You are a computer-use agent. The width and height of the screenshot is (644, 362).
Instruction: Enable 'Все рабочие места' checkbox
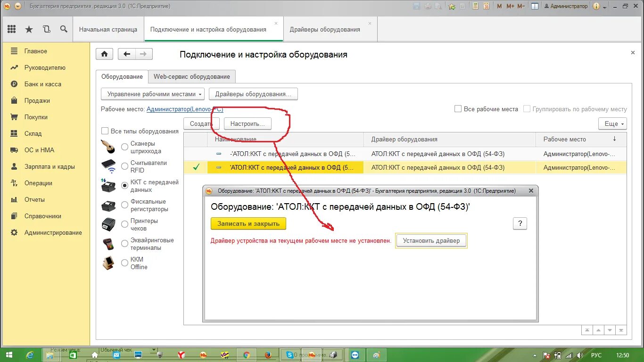[458, 109]
